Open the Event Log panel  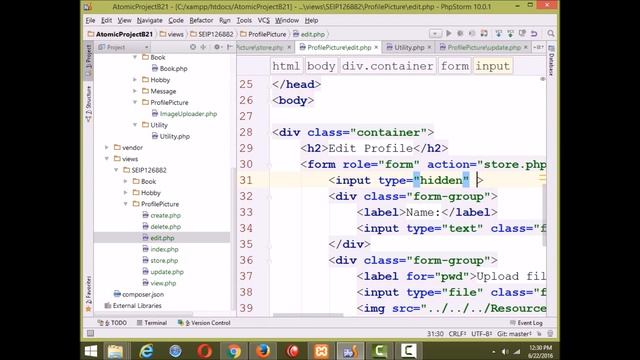click(x=526, y=323)
